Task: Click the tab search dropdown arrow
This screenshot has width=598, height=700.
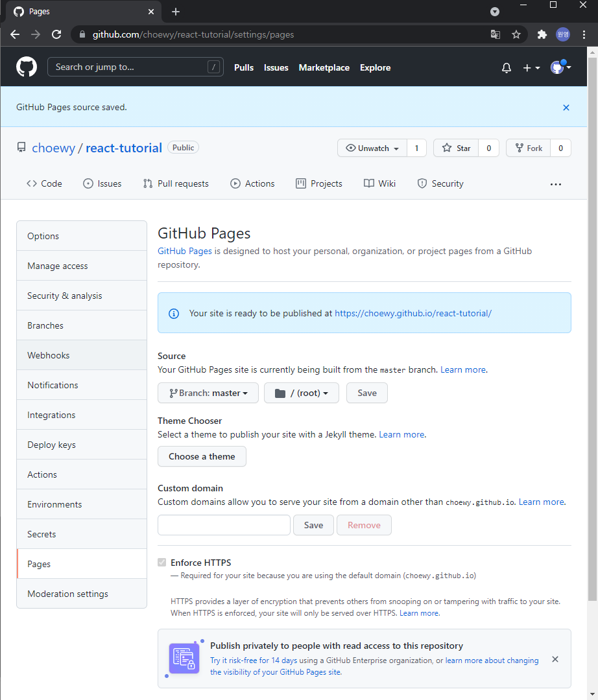Action: pyautogui.click(x=494, y=12)
